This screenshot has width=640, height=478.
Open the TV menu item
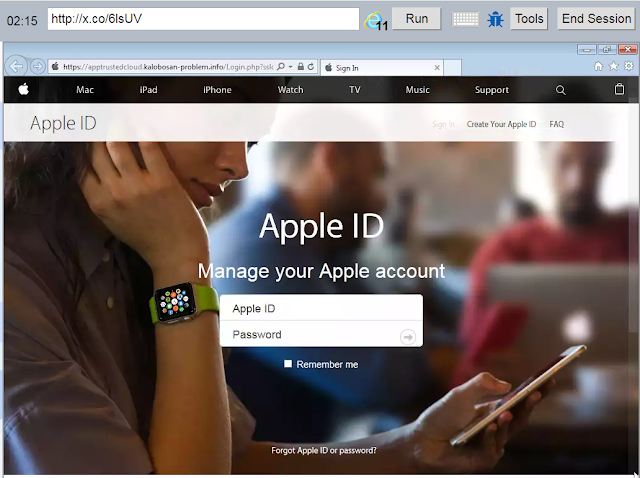pos(355,90)
